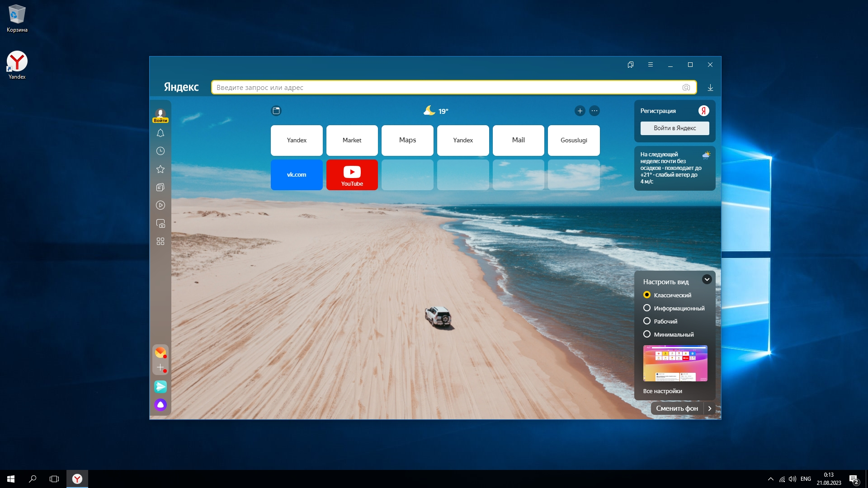
Task: Open the downloads arrow icon
Action: [710, 87]
